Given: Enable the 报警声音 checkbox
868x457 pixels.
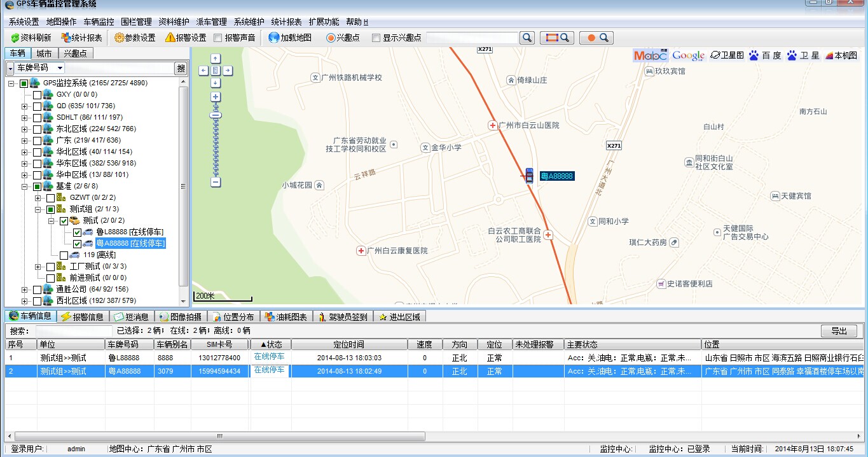Looking at the screenshot, I should pos(218,38).
